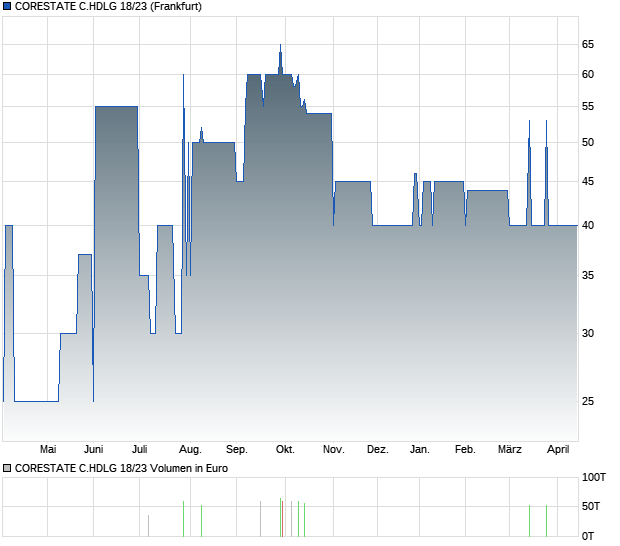620x546 pixels.
Task: Click the 100T volume axis label
Action: [594, 478]
